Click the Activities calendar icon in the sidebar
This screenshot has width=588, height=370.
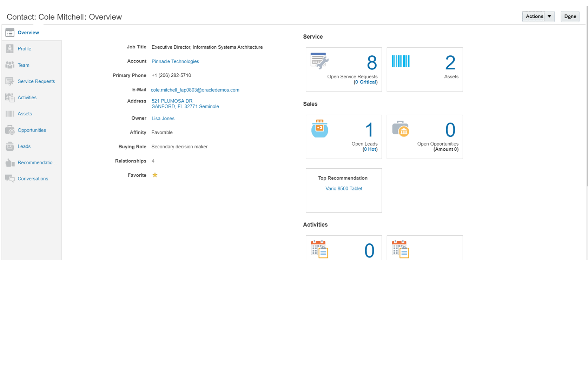[10, 97]
